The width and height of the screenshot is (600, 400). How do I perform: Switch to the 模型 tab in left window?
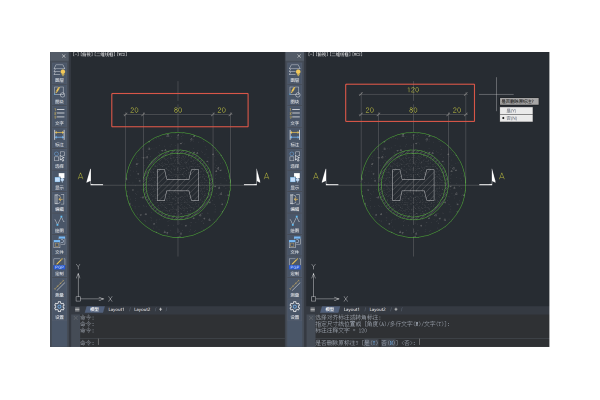point(94,309)
